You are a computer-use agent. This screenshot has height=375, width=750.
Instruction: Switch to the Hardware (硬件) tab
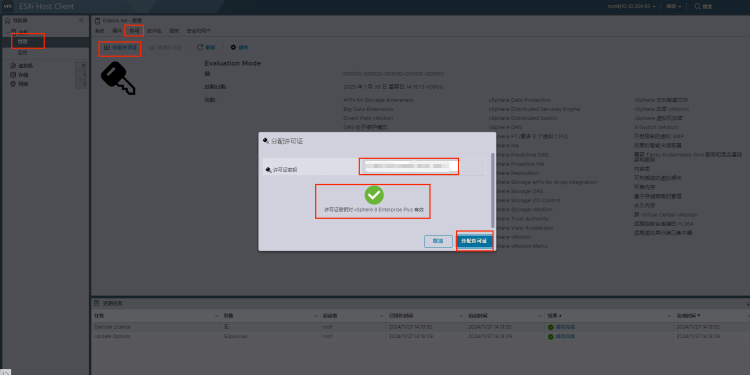(x=117, y=31)
